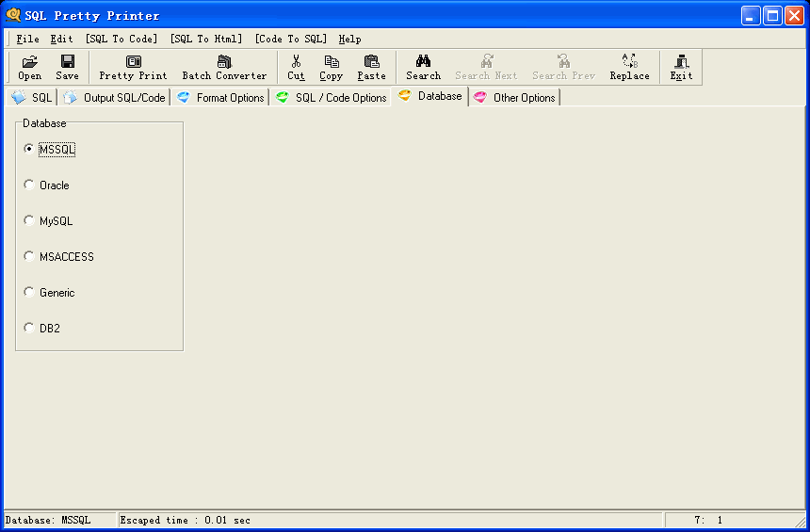Copy using the toolbar Copy icon
Viewport: 810px width, 532px height.
[x=332, y=67]
